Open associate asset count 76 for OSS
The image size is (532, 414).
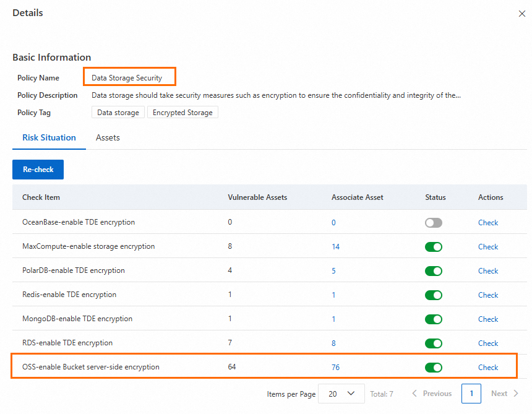336,368
